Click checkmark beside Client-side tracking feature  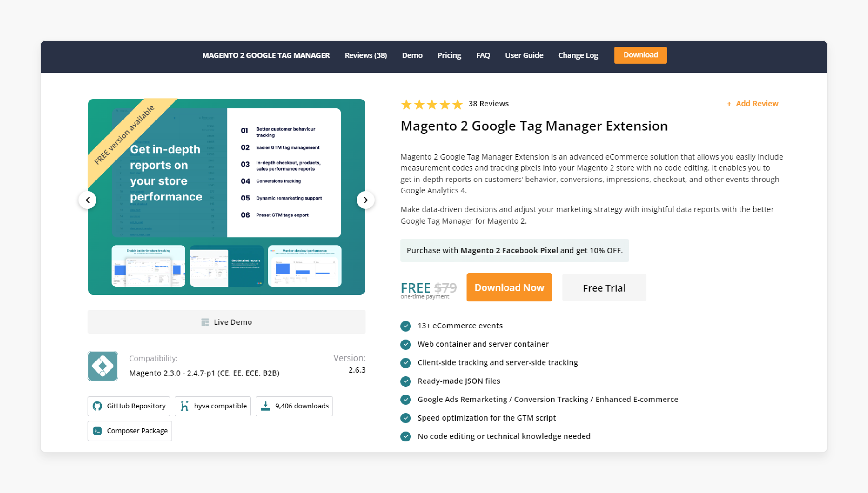(x=405, y=363)
